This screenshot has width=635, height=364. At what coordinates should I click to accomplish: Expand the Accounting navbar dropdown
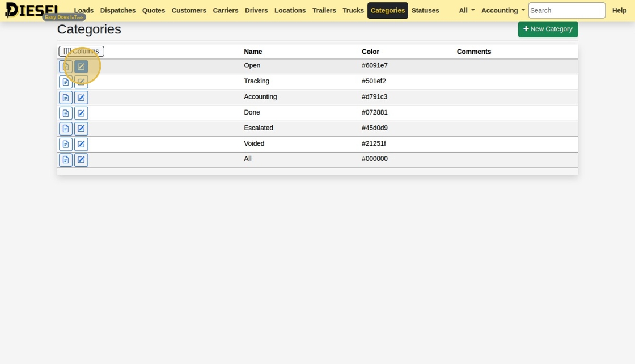[x=502, y=11]
